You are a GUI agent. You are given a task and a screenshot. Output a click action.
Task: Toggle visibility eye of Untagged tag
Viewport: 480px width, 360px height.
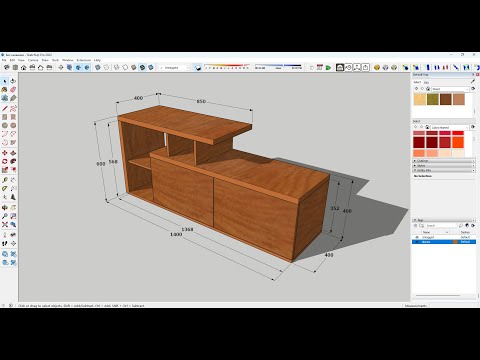click(417, 237)
